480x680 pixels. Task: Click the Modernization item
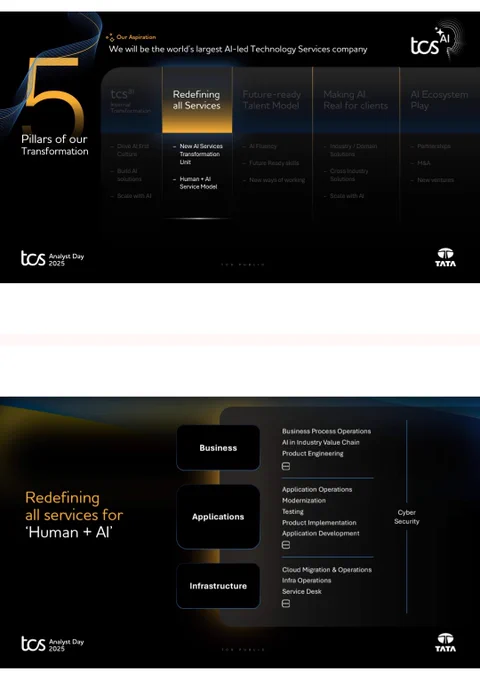point(304,500)
